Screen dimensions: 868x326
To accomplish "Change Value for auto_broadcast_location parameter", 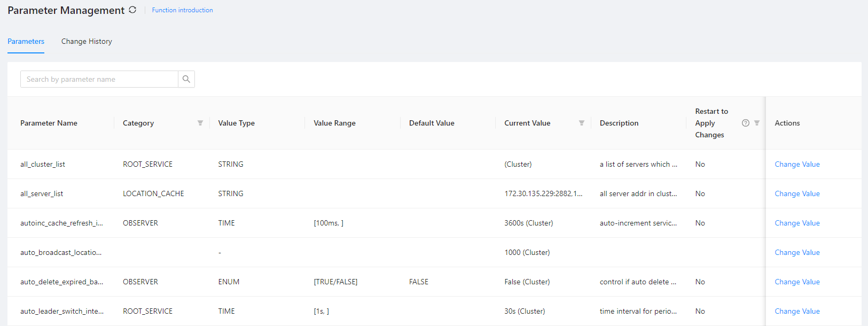I will click(x=797, y=252).
